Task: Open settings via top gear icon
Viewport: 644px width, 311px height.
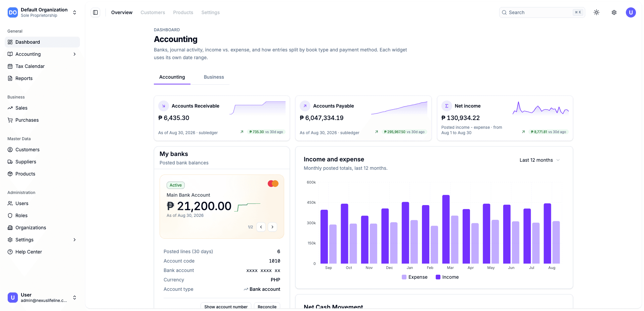Action: click(614, 12)
